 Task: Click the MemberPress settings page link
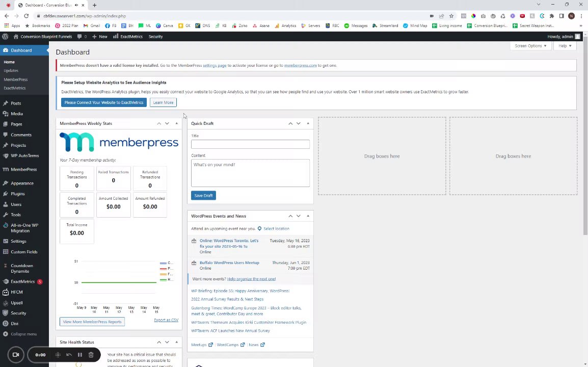pyautogui.click(x=215, y=65)
